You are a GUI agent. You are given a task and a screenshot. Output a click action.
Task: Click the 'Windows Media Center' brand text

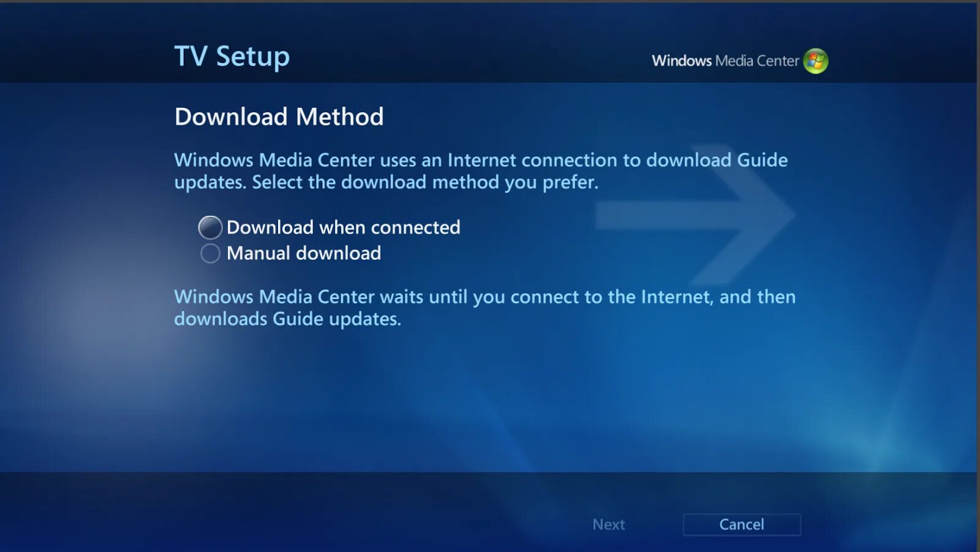[x=725, y=61]
